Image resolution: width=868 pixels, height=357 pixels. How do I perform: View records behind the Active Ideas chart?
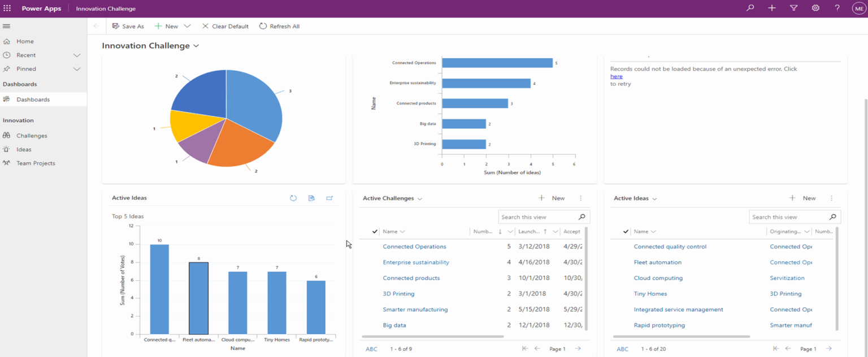click(311, 198)
